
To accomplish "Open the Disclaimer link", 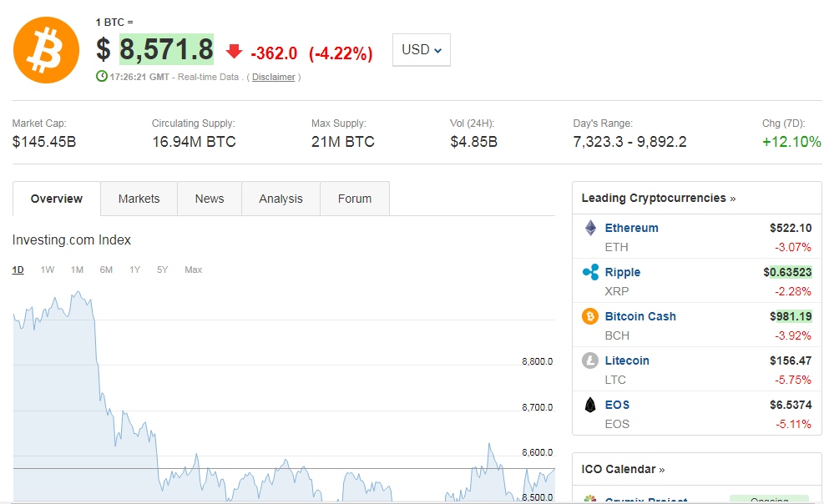I will pos(273,77).
